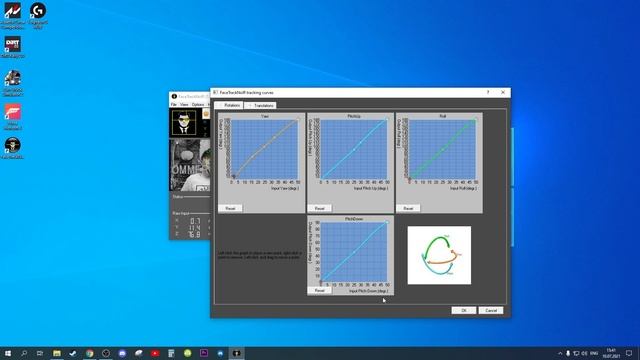640x360 pixels.
Task: Open the ENG language indicator
Action: (x=594, y=353)
